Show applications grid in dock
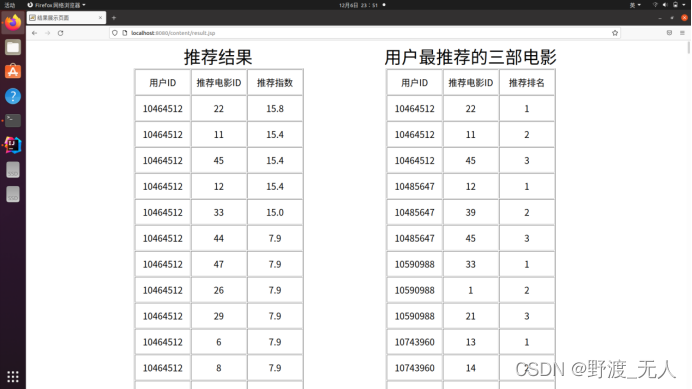 tap(13, 377)
